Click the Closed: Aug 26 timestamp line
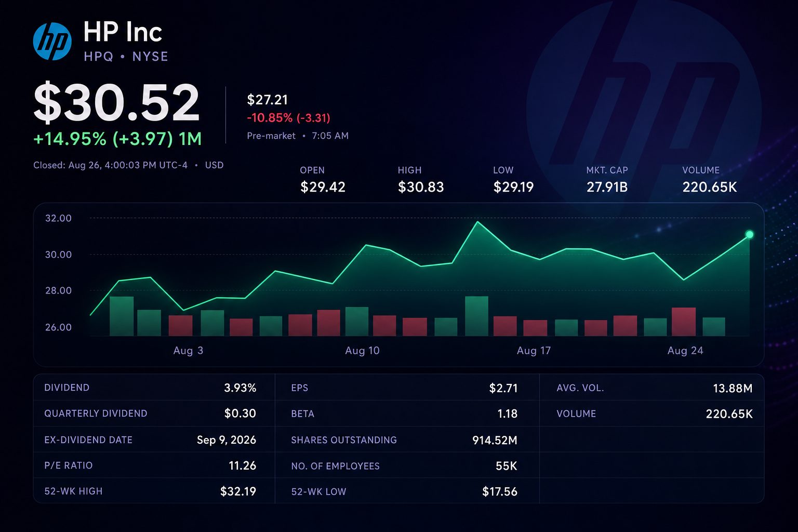The width and height of the screenshot is (798, 532). (x=128, y=165)
